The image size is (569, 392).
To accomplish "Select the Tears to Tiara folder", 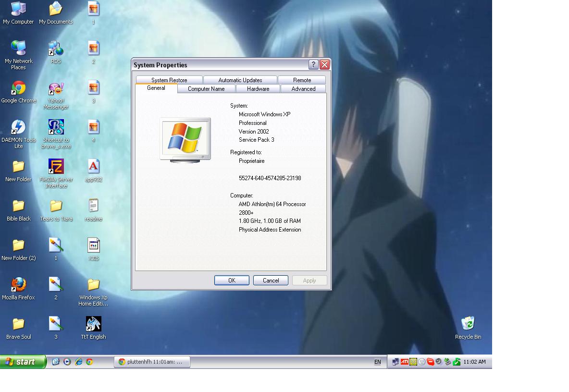I will 56,210.
